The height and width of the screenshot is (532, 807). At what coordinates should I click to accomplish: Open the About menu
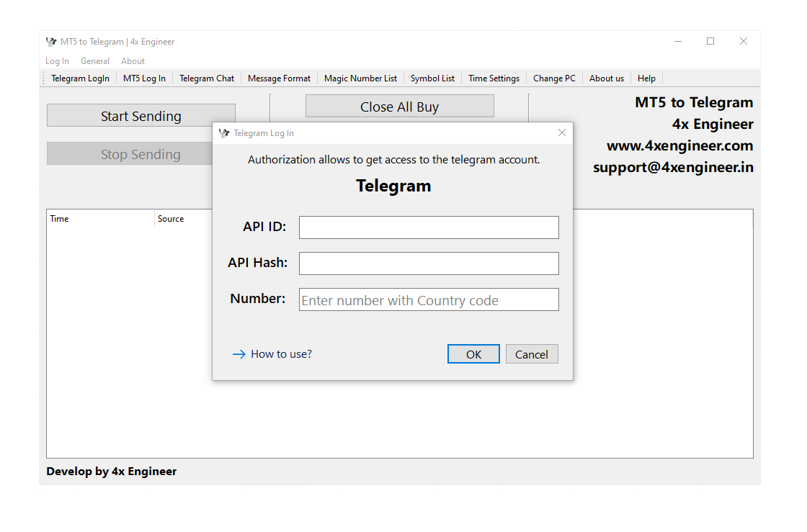coord(133,61)
